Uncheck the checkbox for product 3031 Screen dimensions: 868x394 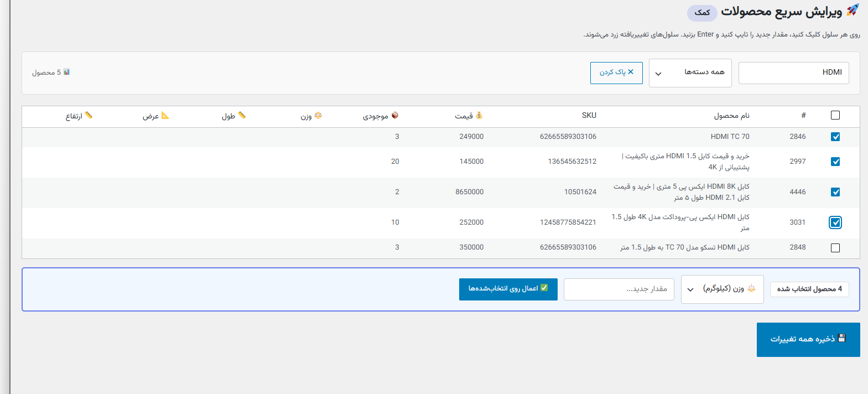click(x=835, y=222)
